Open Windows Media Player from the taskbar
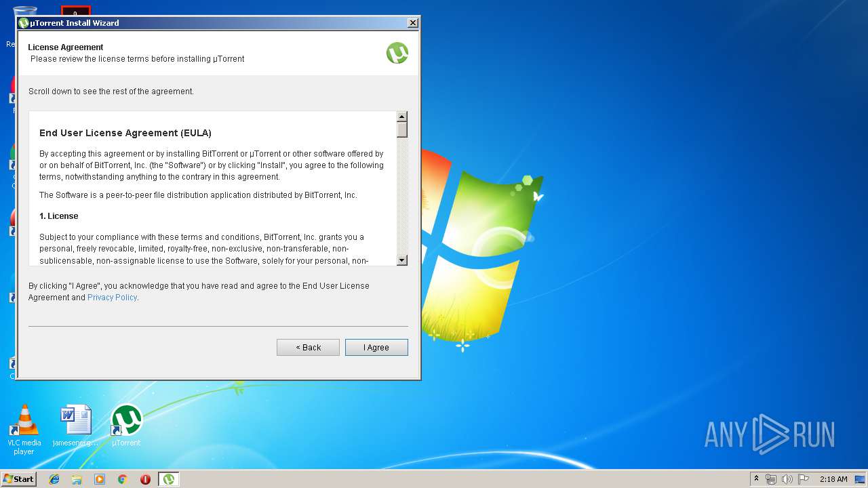868x488 pixels. point(100,479)
